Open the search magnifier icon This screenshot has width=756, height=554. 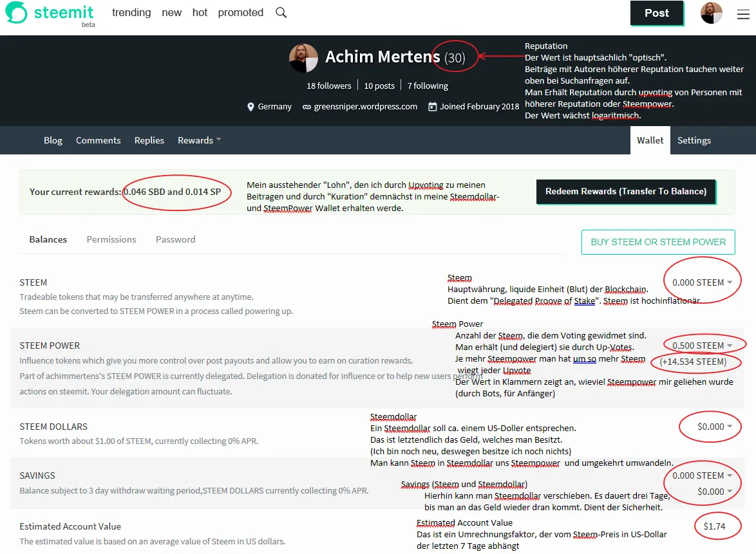(281, 12)
